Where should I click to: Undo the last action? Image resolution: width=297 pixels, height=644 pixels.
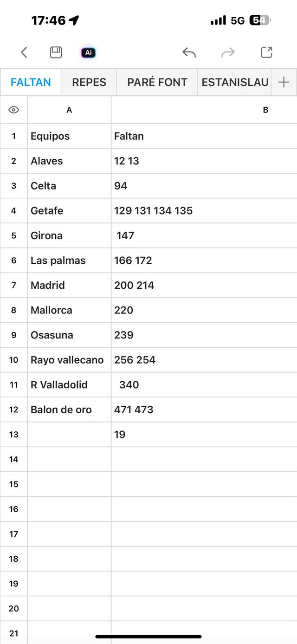[x=189, y=52]
